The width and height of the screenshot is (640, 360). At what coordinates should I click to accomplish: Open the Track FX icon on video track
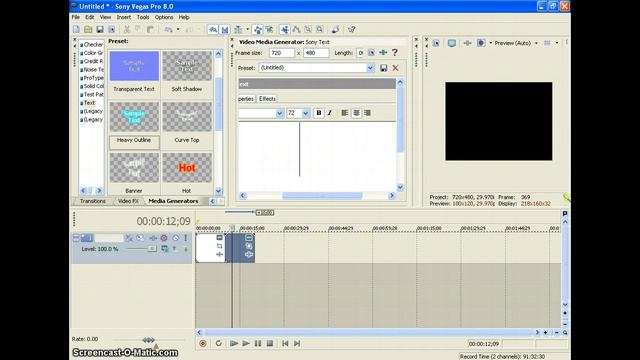tap(153, 238)
